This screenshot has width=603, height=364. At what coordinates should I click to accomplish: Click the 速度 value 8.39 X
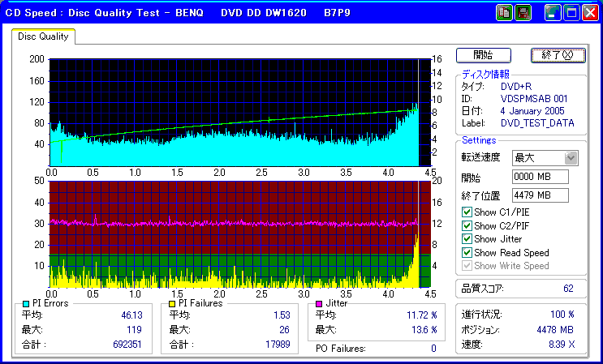562,345
